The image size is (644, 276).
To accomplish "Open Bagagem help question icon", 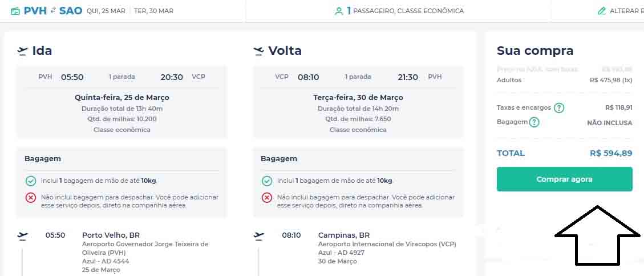I will 534,122.
